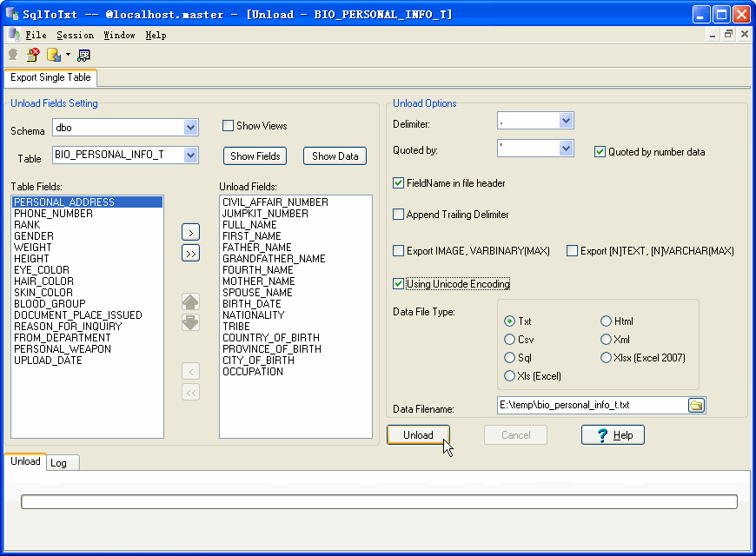Select BIRTH_DATE in Unload Fields
Screen dimensions: 756x556
295,304
